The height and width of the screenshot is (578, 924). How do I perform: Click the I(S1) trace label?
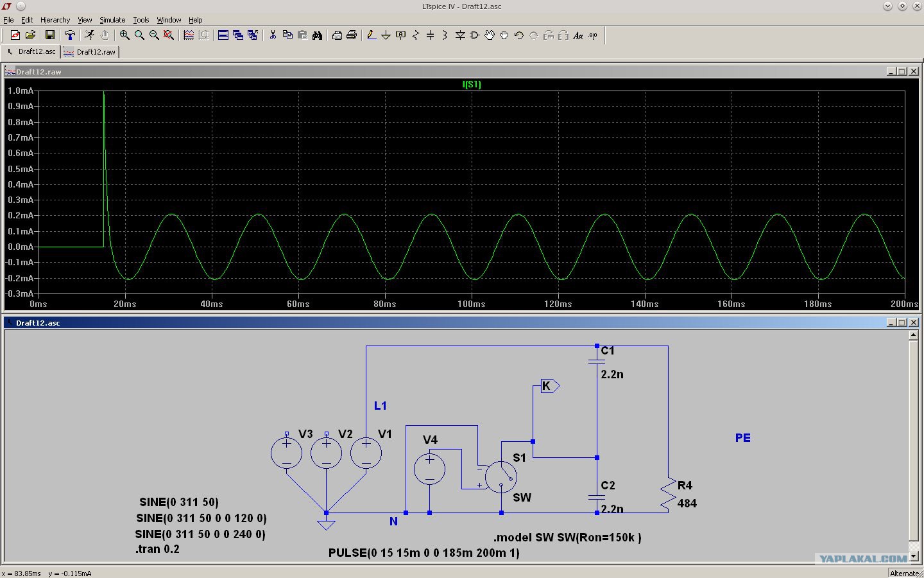point(472,84)
